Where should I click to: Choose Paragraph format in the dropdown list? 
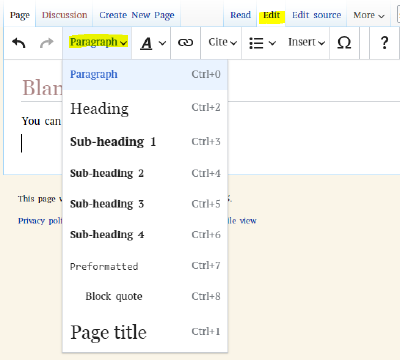tap(145, 74)
